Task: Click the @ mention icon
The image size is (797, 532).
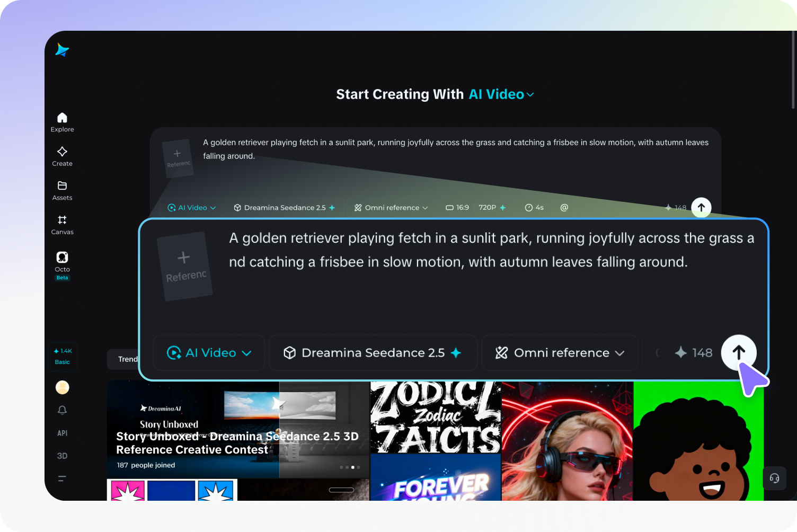Action: coord(564,208)
